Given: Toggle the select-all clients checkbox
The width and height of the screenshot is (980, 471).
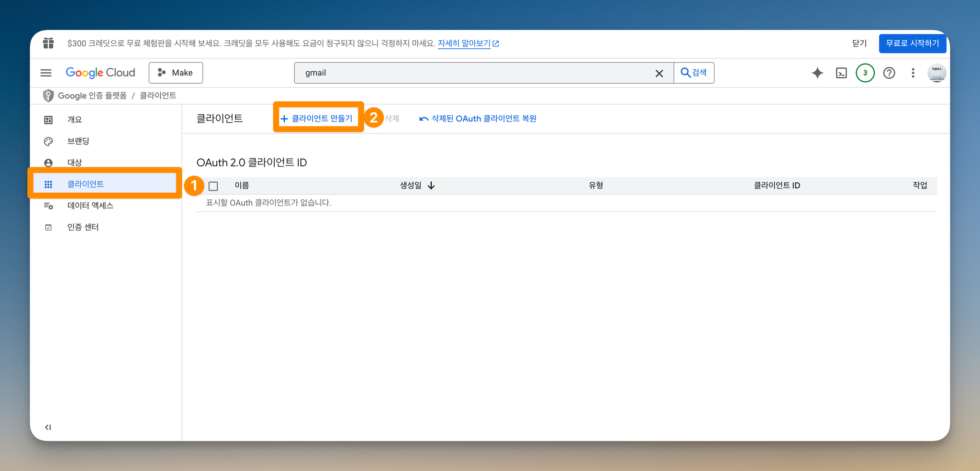Looking at the screenshot, I should 213,186.
